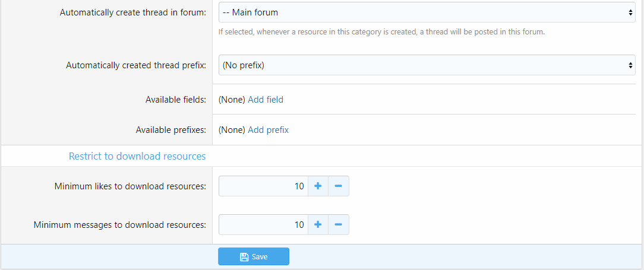Click the hint text below the forum dropdown

tap(381, 32)
